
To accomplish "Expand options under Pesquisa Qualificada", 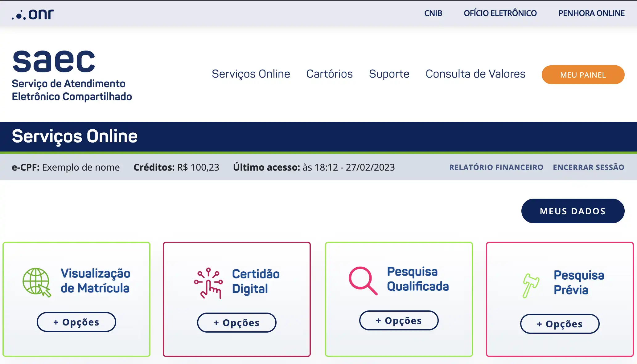I will tap(399, 321).
